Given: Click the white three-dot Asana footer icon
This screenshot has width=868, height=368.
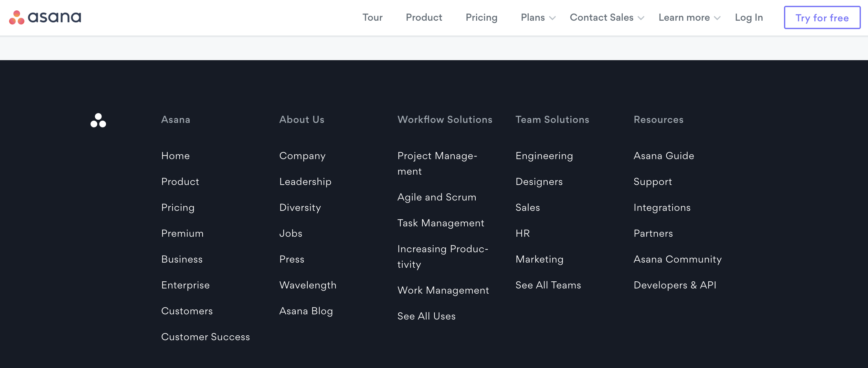Looking at the screenshot, I should 98,120.
